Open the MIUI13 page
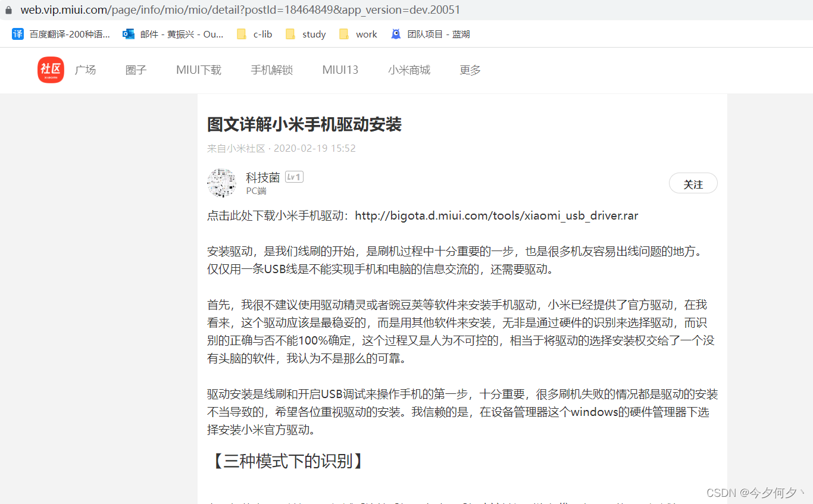This screenshot has width=813, height=504. (340, 70)
